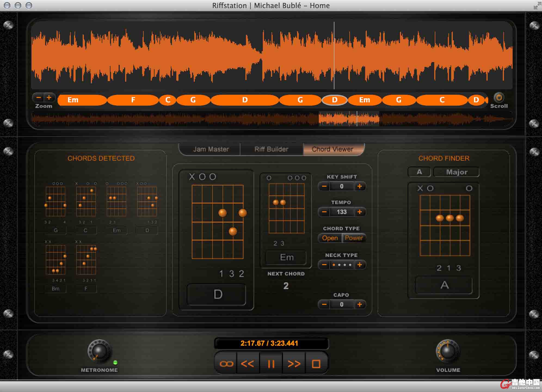Select Bm chord diagram in Chords Detected
The height and width of the screenshot is (392, 542).
pyautogui.click(x=56, y=260)
